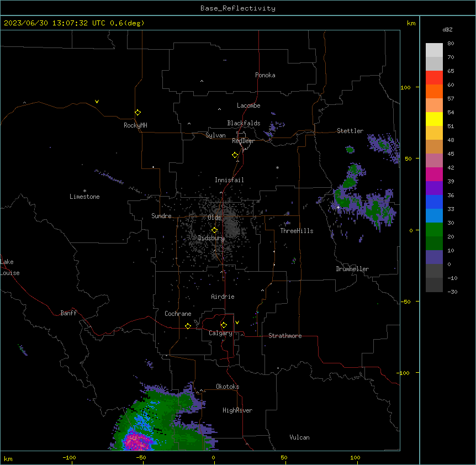476x465 pixels.
Task: Click the Cochrane label
Action: click(x=178, y=314)
